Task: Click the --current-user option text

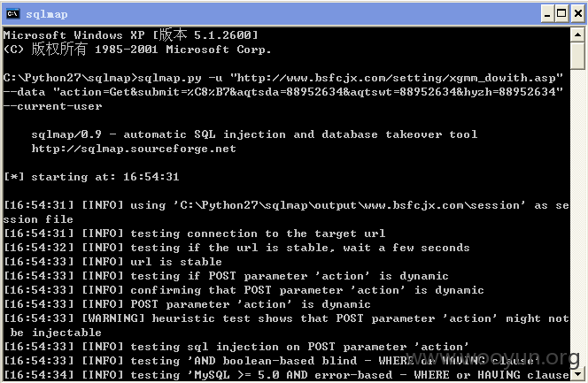Action: pos(53,106)
